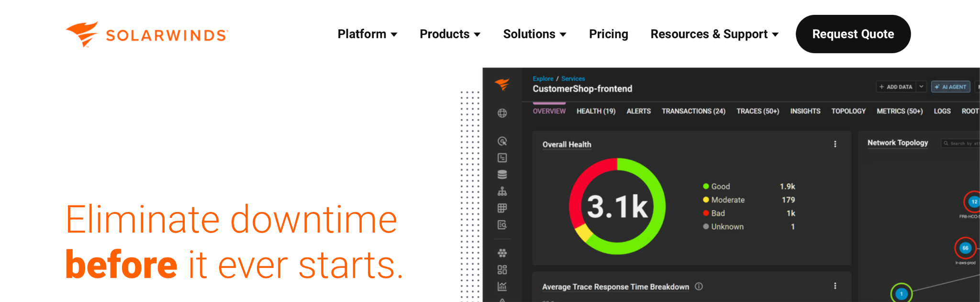Click the 3.1k donut chart center
The image size is (980, 302).
pyautogui.click(x=617, y=206)
